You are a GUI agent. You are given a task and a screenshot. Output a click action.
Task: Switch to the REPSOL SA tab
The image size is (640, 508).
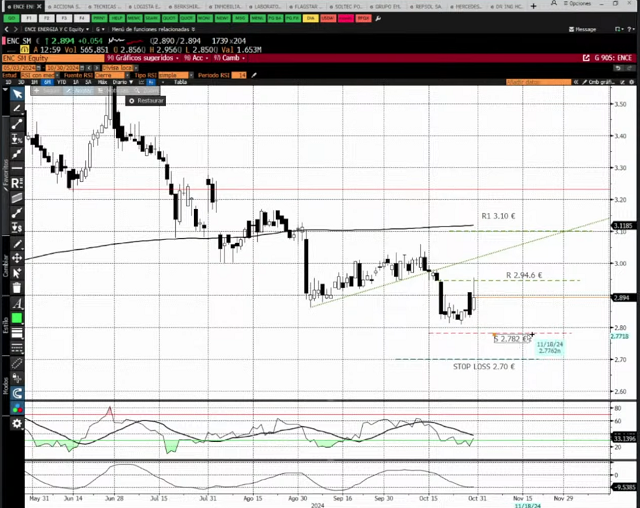425,7
